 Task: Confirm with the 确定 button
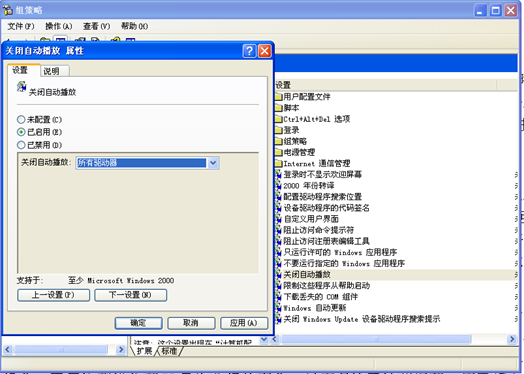[138, 323]
